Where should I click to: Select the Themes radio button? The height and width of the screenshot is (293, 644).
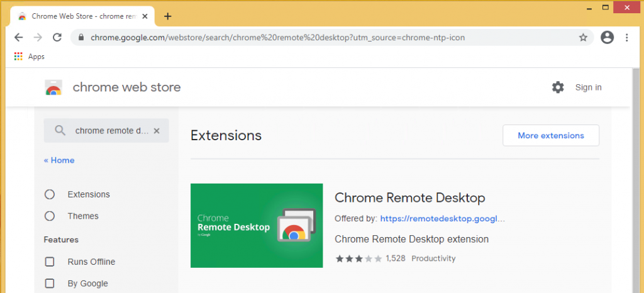click(50, 216)
